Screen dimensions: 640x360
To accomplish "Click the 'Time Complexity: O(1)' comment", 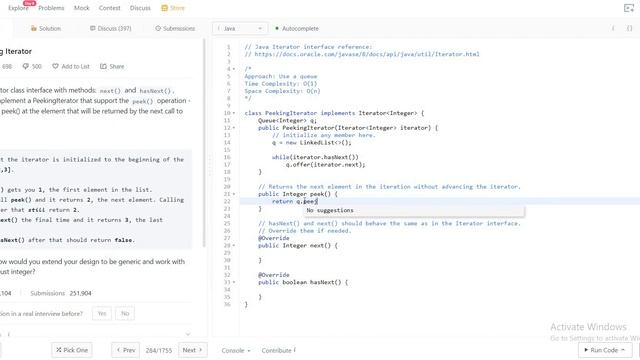I will click(281, 84).
